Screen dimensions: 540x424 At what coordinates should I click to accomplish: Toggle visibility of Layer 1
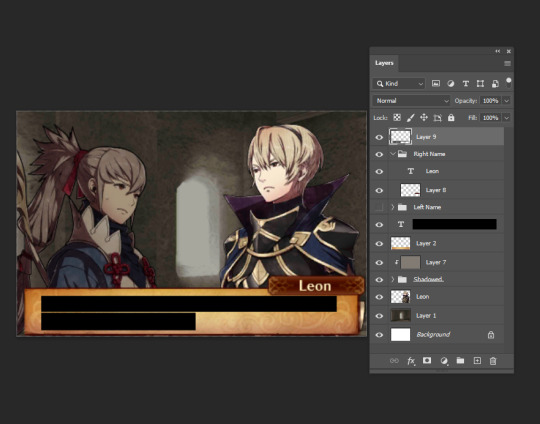tap(379, 316)
